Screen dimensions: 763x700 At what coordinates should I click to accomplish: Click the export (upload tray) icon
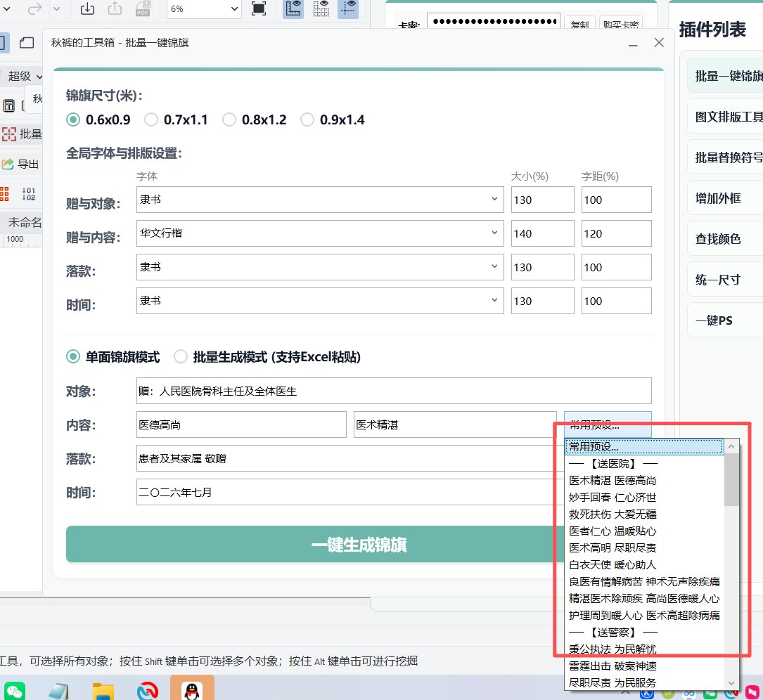pos(115,8)
